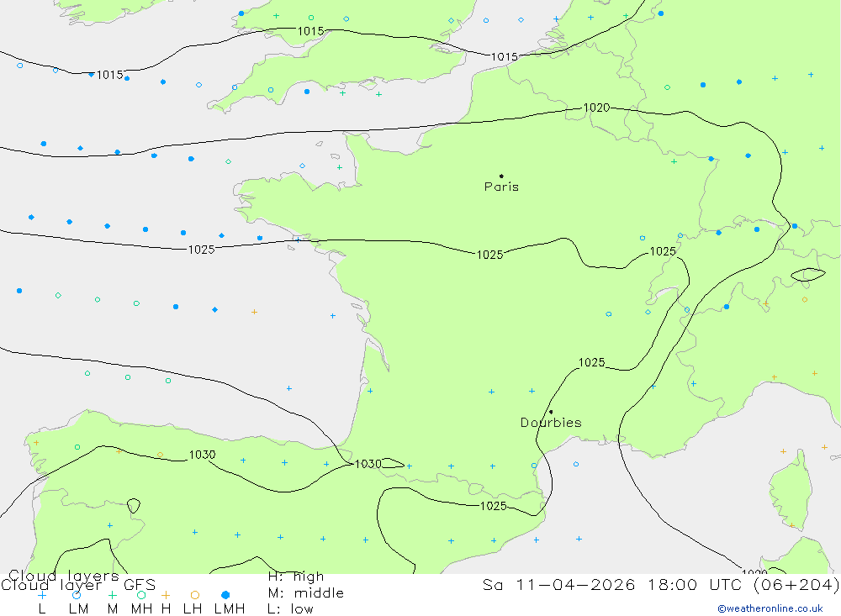Viewport: 841px width, 616px height.
Task: Click the 'H: high' legend text
Action: coord(295,577)
